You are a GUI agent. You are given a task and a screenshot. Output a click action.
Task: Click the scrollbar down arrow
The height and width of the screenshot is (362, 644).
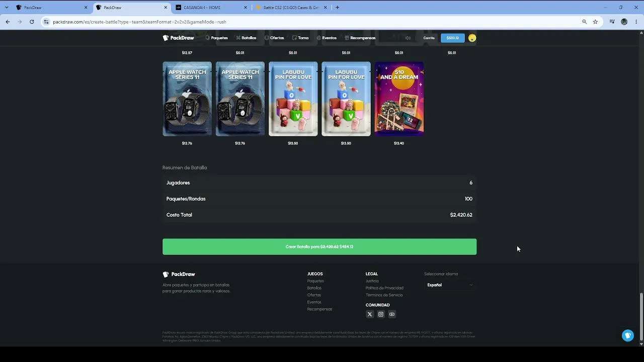click(641, 344)
